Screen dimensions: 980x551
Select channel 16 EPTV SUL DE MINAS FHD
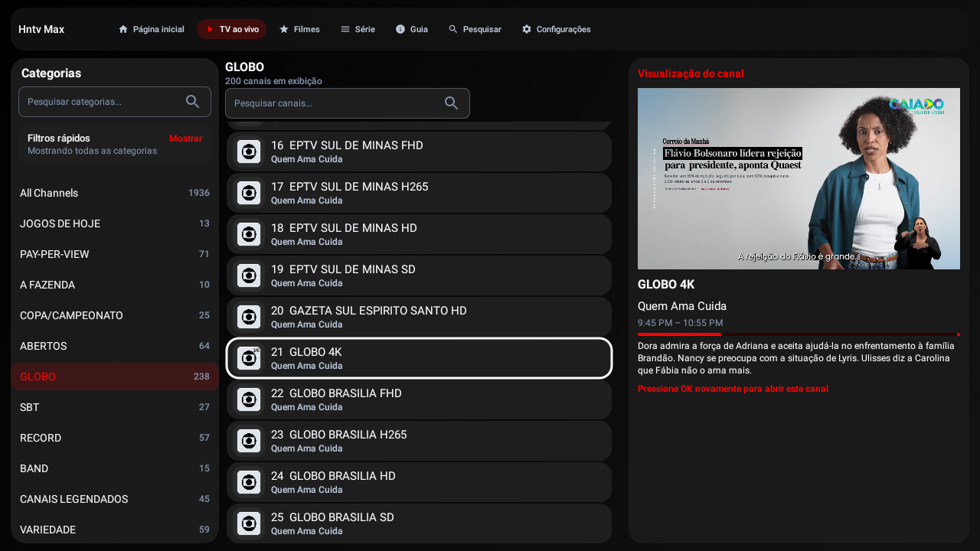[x=419, y=152]
